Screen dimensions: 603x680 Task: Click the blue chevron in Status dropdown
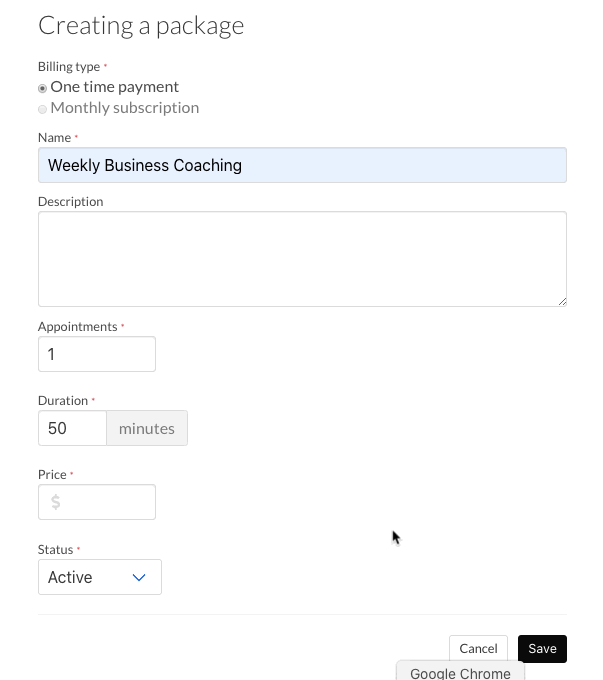click(139, 578)
